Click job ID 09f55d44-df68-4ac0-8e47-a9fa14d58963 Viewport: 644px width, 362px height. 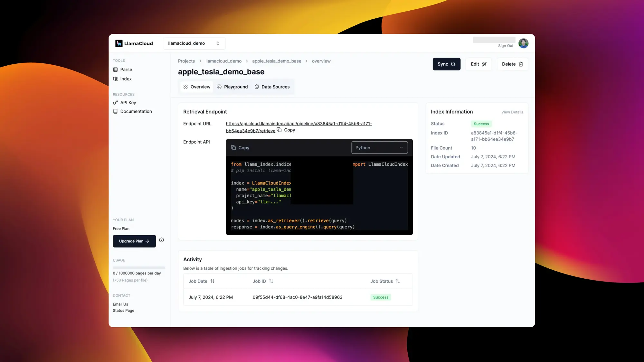point(297,297)
